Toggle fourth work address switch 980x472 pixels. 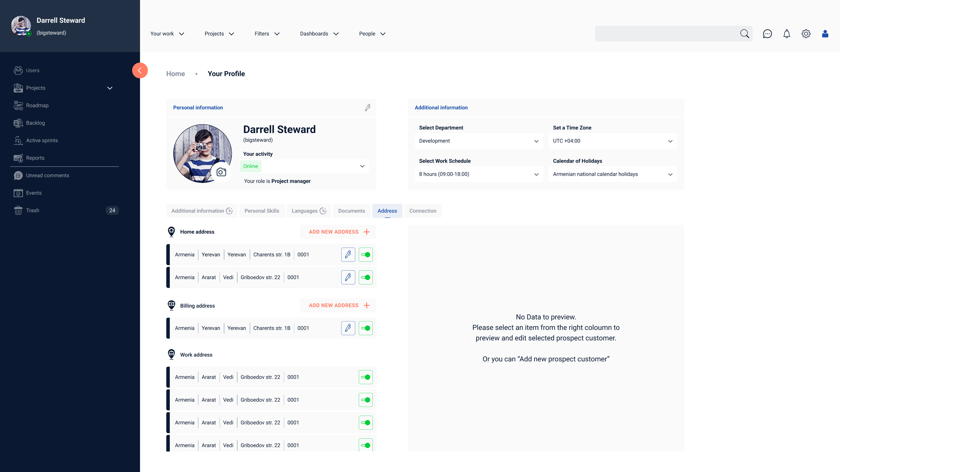click(366, 445)
